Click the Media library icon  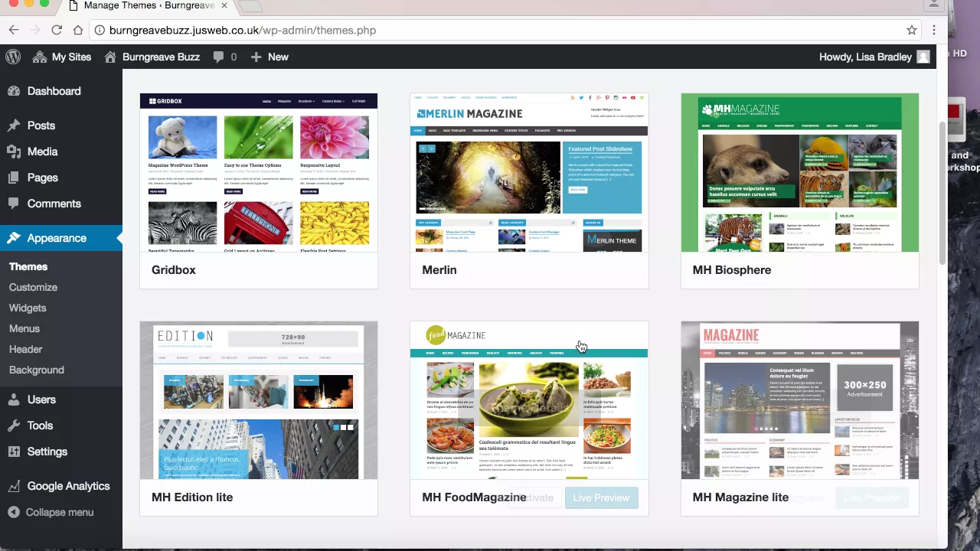pos(14,152)
